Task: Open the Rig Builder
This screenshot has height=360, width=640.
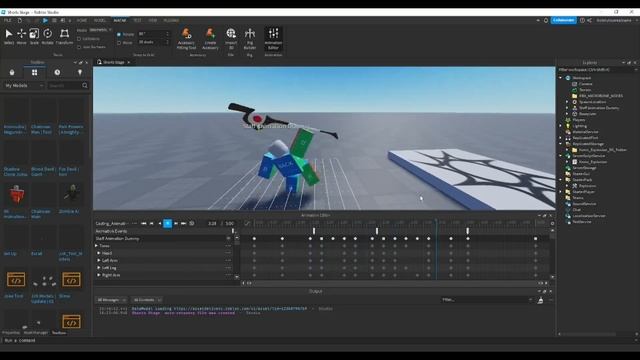Action: pos(250,38)
